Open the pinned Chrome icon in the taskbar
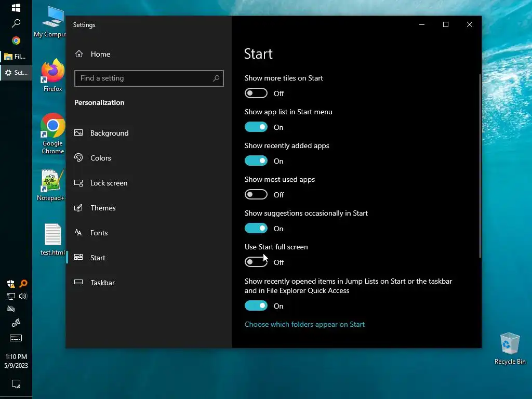Screen dimensions: 532x399 point(16,41)
